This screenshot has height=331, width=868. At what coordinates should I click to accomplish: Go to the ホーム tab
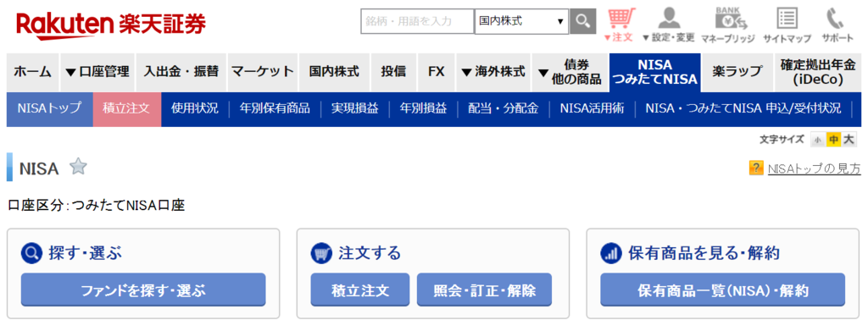point(33,72)
